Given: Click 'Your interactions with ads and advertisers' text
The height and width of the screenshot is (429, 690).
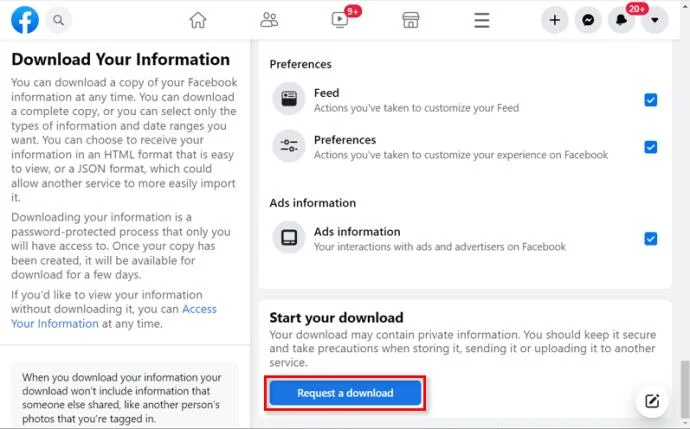Looking at the screenshot, I should click(440, 246).
